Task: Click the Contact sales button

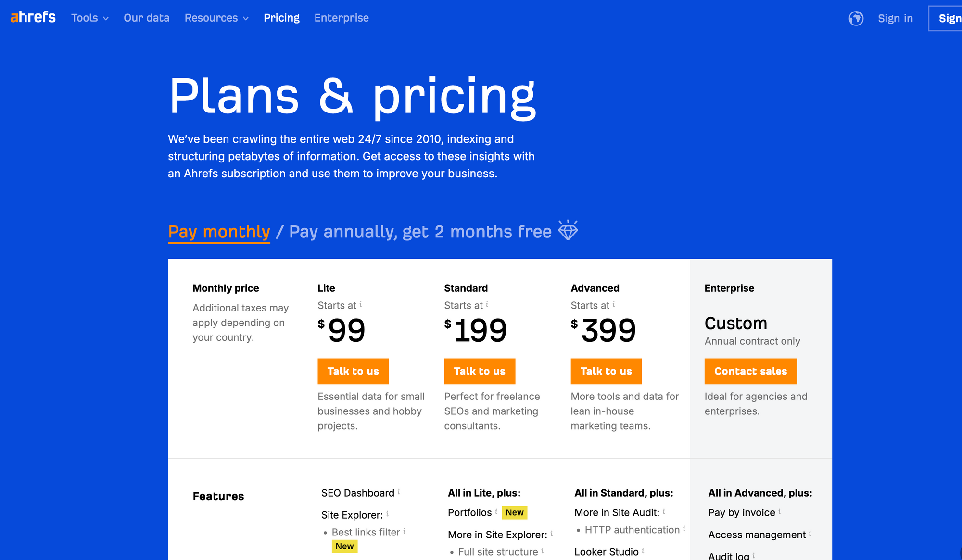Action: 750,371
